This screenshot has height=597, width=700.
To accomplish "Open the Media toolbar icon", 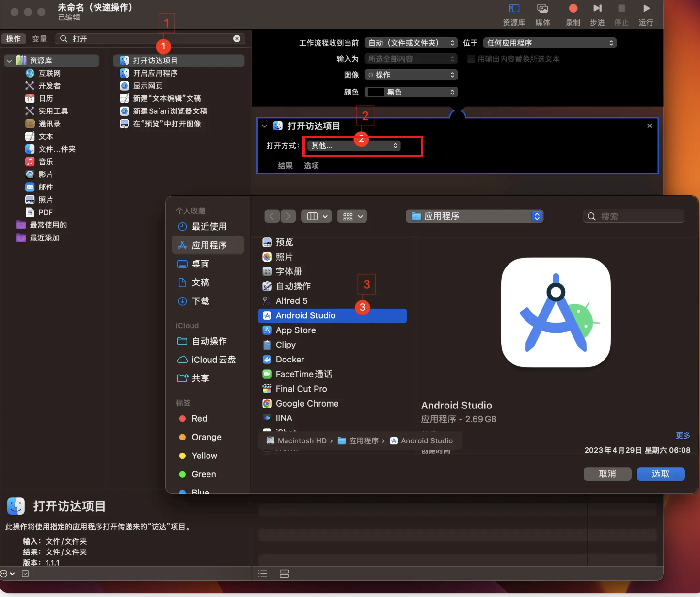I will coord(542,9).
